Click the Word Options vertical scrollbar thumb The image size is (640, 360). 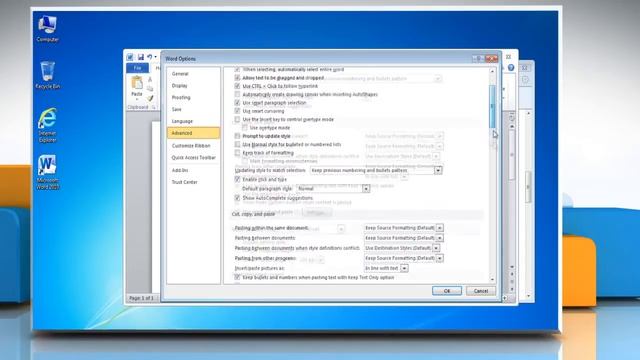(x=492, y=106)
